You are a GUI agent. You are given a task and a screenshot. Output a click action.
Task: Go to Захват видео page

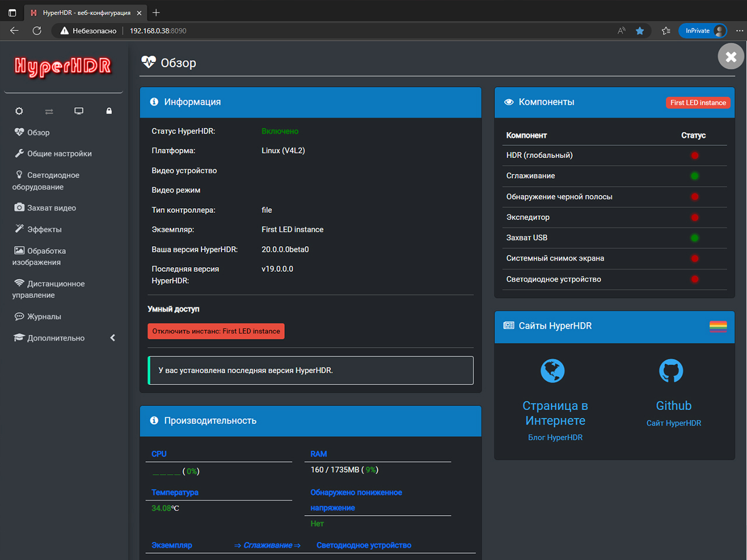45,208
